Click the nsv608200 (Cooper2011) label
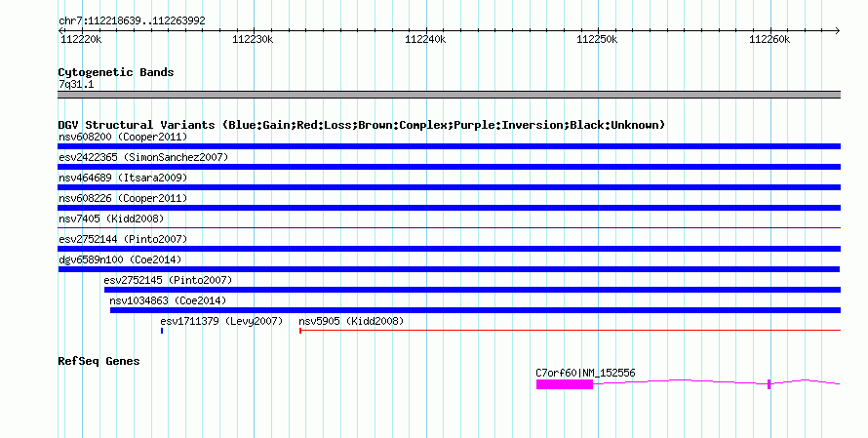The width and height of the screenshot is (868, 438). 123,137
